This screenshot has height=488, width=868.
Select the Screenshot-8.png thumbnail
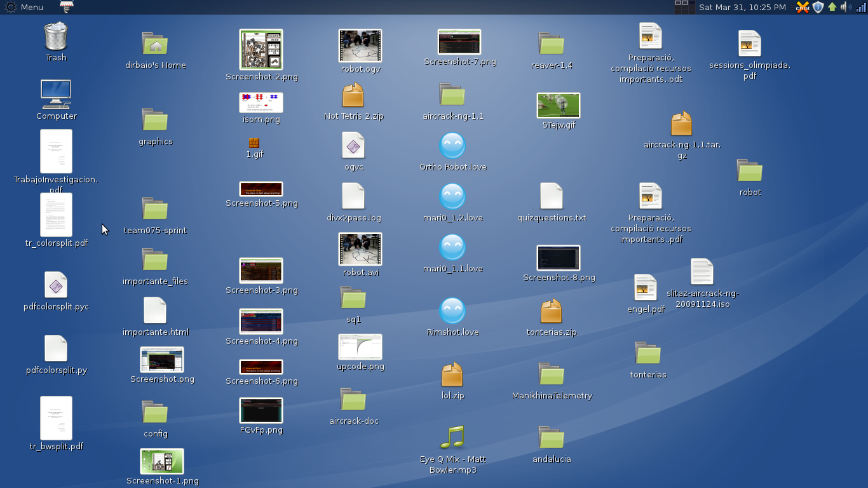[559, 258]
